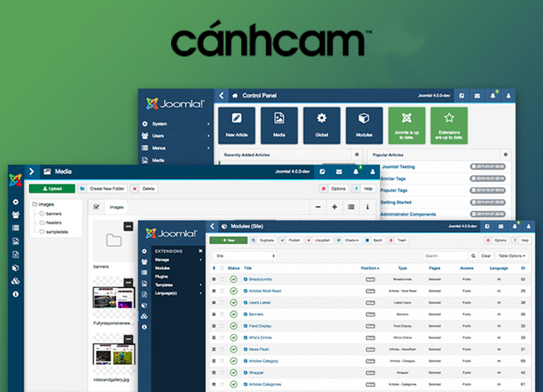Switch Media manager to list view
Image resolution: width=543 pixels, height=392 pixels.
pyautogui.click(x=351, y=207)
